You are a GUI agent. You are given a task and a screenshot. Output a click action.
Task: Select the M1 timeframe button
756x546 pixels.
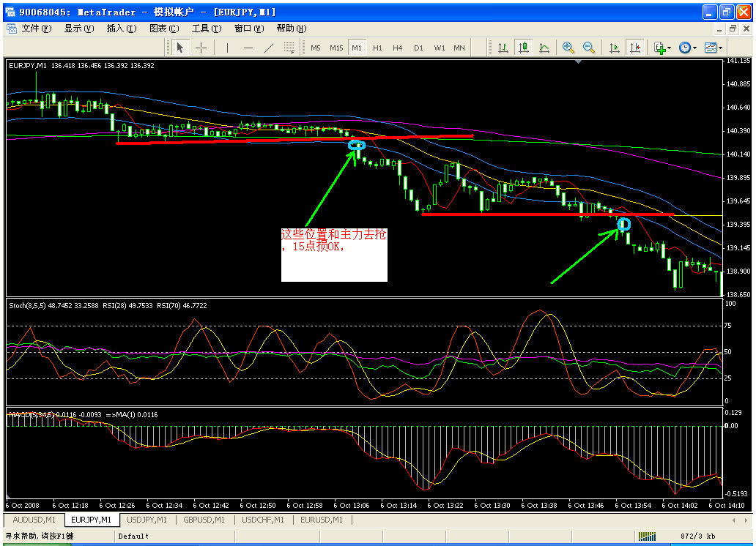click(x=357, y=48)
